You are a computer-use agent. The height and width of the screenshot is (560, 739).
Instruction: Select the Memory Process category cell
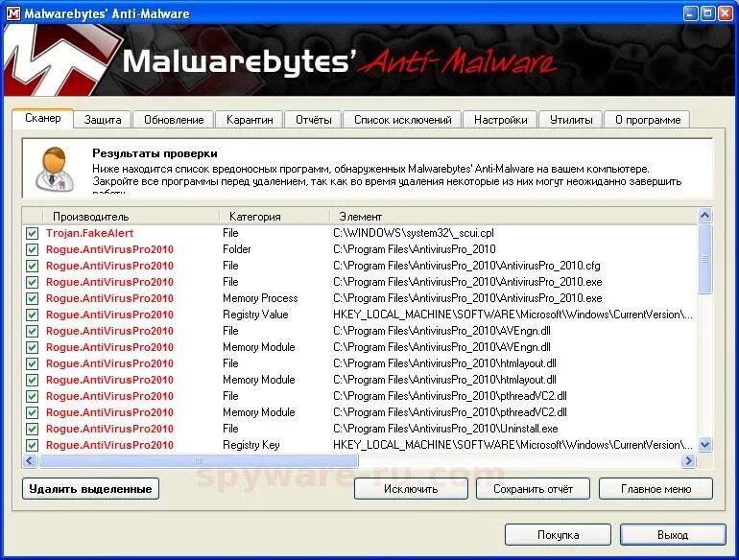(x=260, y=298)
